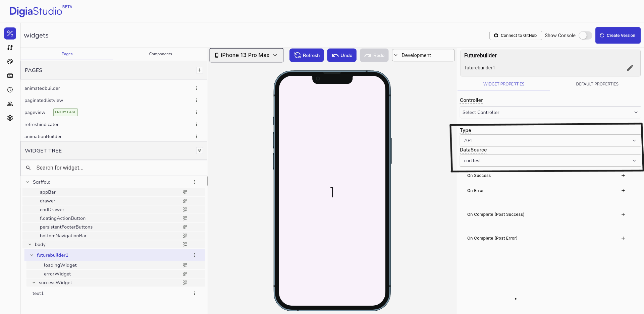
Task: Switch to the Components tab
Action: (x=160, y=54)
